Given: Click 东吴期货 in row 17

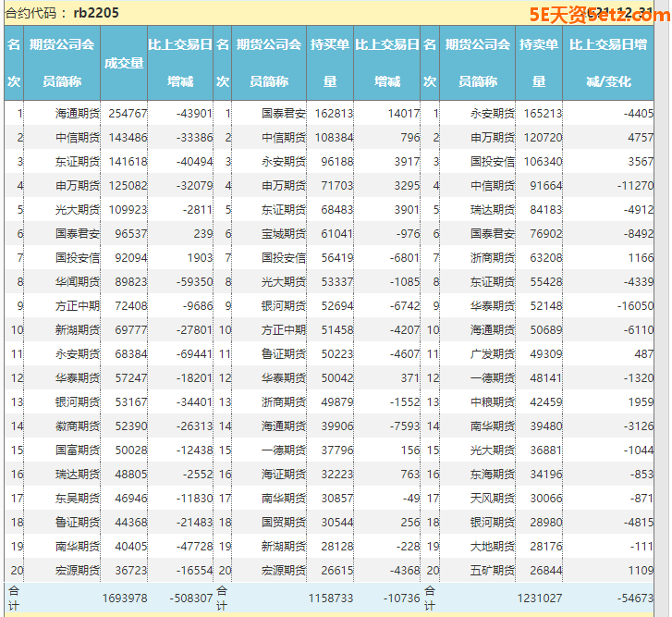Looking at the screenshot, I should click(75, 498).
